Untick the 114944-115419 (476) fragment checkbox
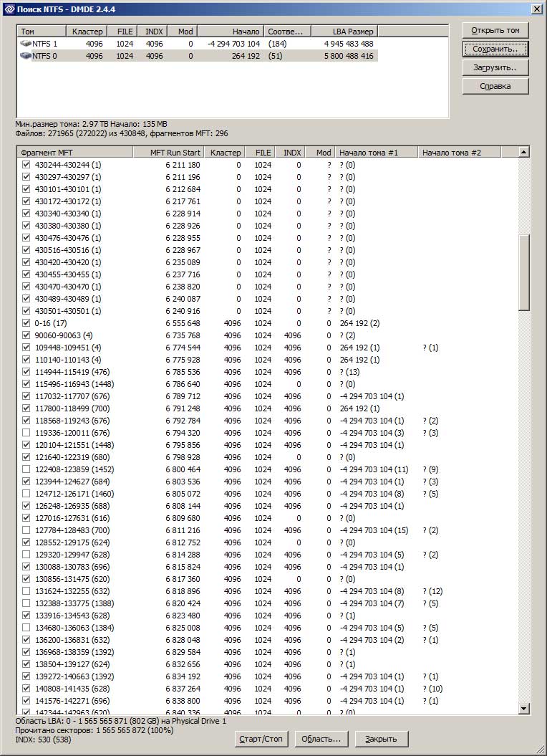The height and width of the screenshot is (756, 547). [x=26, y=372]
